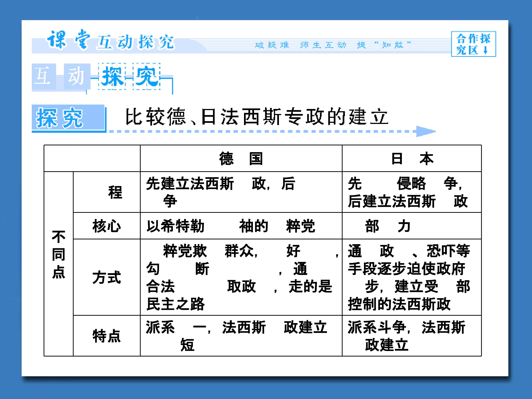This screenshot has height=399, width=532.
Task: Click the Japan cell with 手段逐步迫使政府
Action: pyautogui.click(x=412, y=277)
